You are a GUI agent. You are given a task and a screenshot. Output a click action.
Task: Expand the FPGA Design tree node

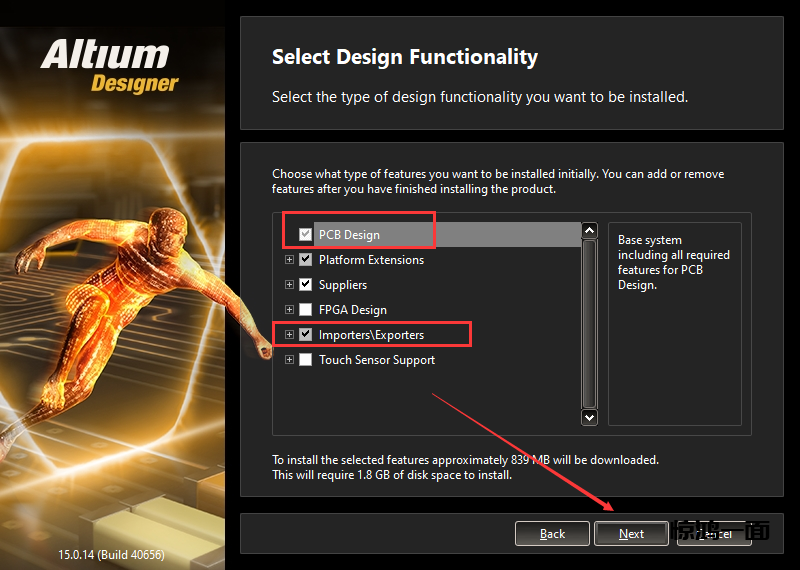click(x=290, y=310)
